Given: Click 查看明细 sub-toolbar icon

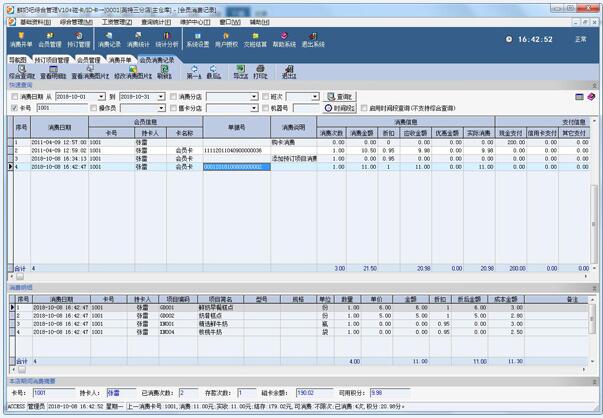Looking at the screenshot, I should [x=53, y=72].
